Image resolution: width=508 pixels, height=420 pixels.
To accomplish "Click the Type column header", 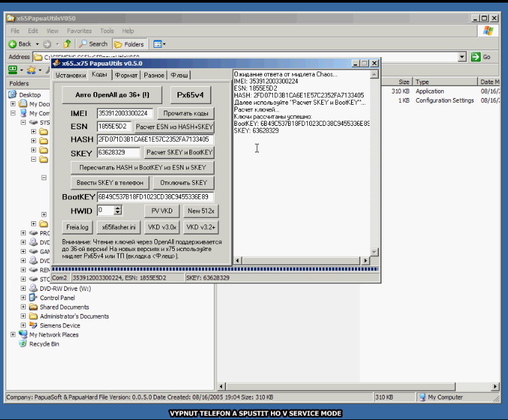I will point(445,81).
